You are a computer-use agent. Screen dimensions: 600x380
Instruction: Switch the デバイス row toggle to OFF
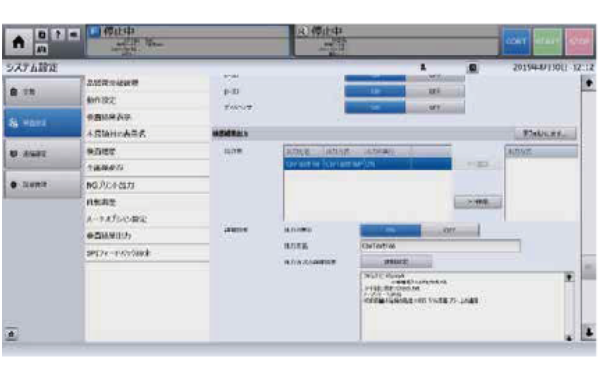click(435, 108)
